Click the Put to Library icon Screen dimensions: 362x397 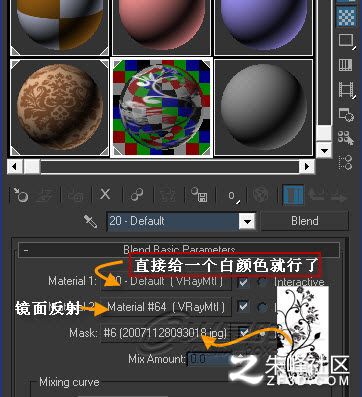click(x=199, y=195)
